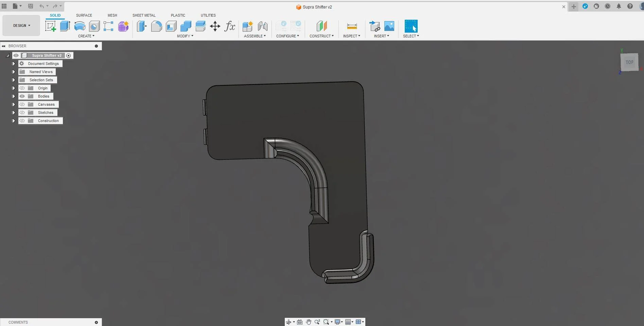
Task: Show the Canvases folder
Action: tap(22, 104)
